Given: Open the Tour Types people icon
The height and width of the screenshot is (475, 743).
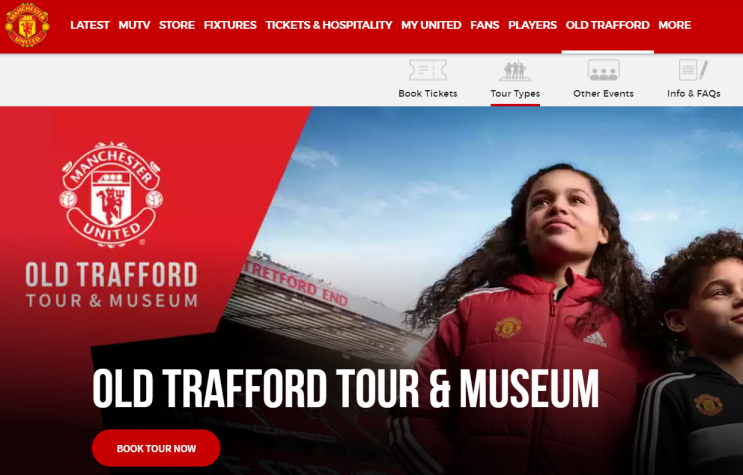Looking at the screenshot, I should (x=515, y=71).
